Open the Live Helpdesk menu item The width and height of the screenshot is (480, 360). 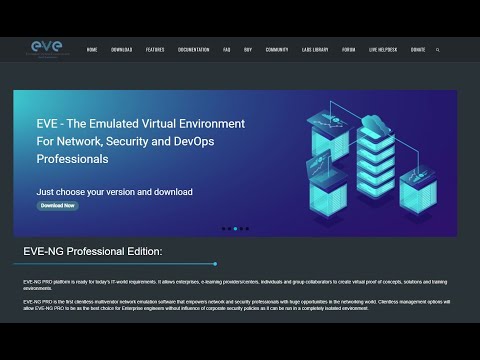tap(383, 50)
